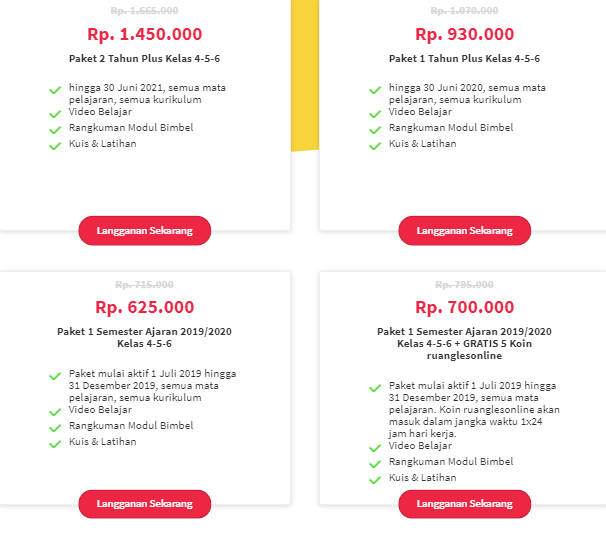Click the Rp. 700.000 price text
Viewport: 606px width, 534px height.
[x=464, y=307]
